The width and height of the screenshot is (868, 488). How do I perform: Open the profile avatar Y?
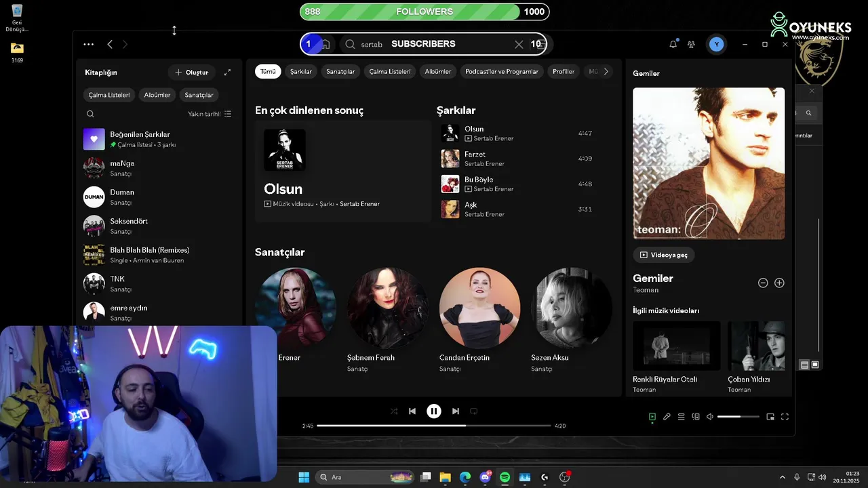click(716, 44)
